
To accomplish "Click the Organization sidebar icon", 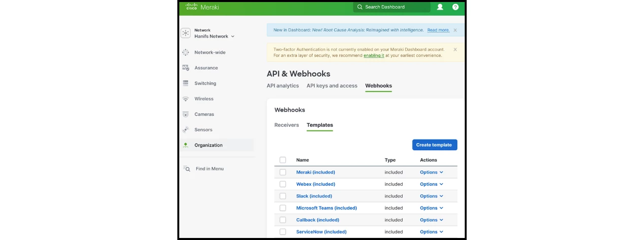I will pyautogui.click(x=186, y=145).
